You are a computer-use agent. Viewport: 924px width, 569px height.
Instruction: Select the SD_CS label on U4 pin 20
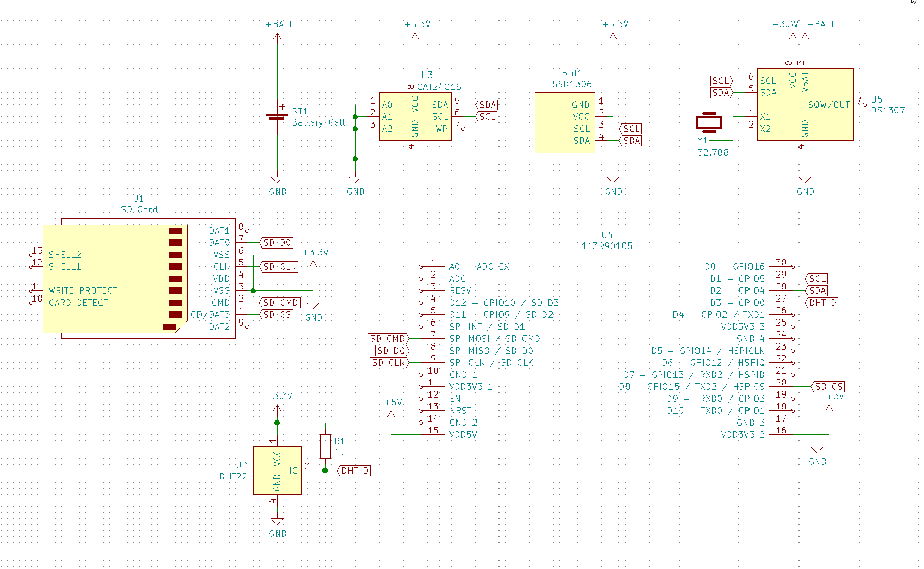pos(828,387)
